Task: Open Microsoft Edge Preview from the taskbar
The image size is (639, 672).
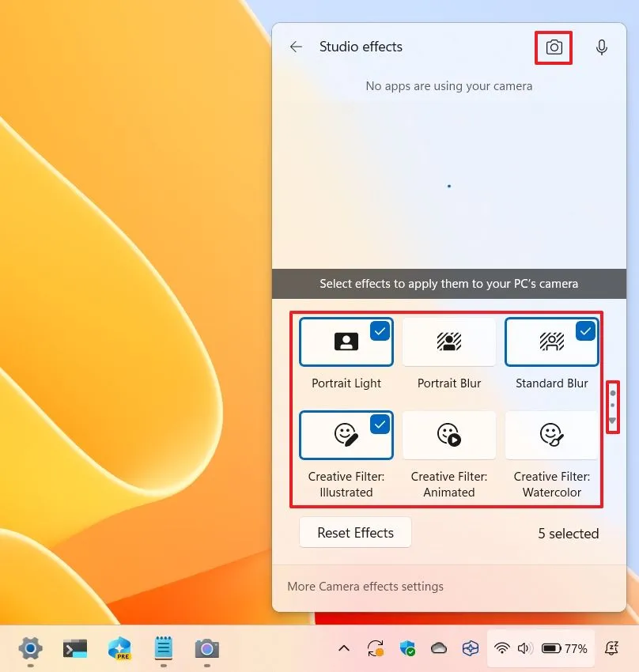Action: 119,649
